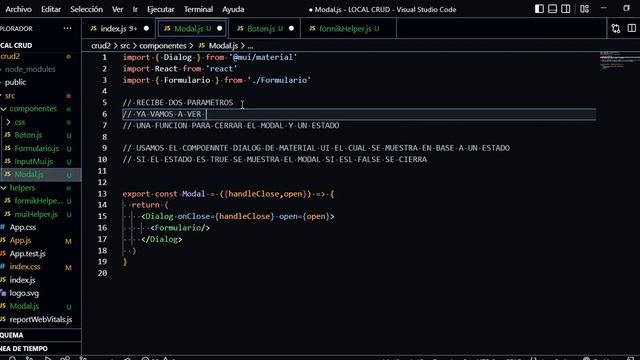Image resolution: width=640 pixels, height=360 pixels.
Task: Place cursor on line 13 export statement
Action: 228,194
